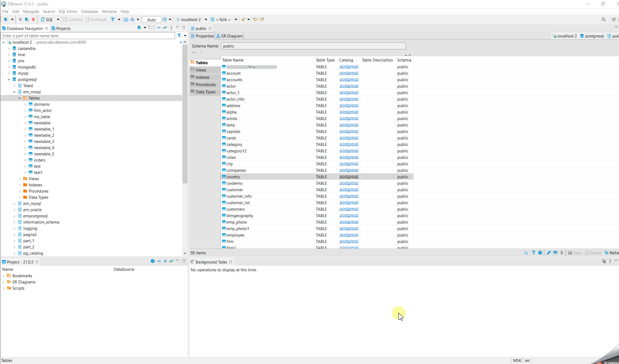This screenshot has width=619, height=364.
Task: Click the search magnifier below the tables grid
Action: [x=526, y=253]
